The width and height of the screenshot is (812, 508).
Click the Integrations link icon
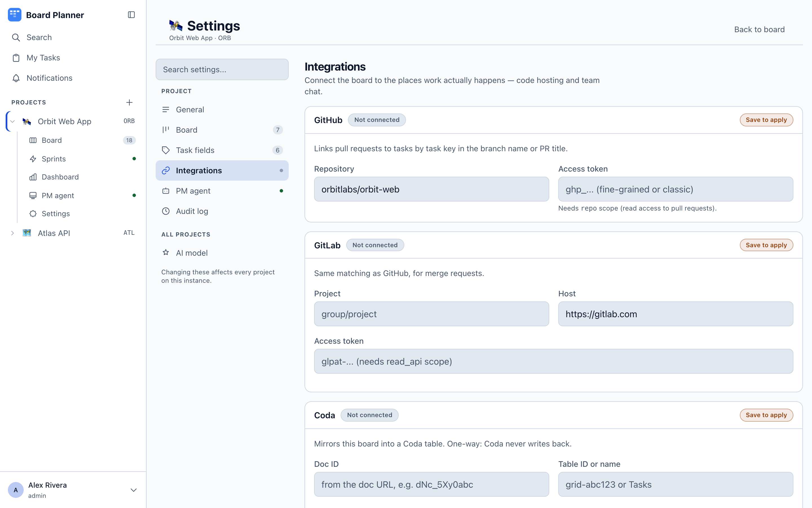pyautogui.click(x=166, y=170)
